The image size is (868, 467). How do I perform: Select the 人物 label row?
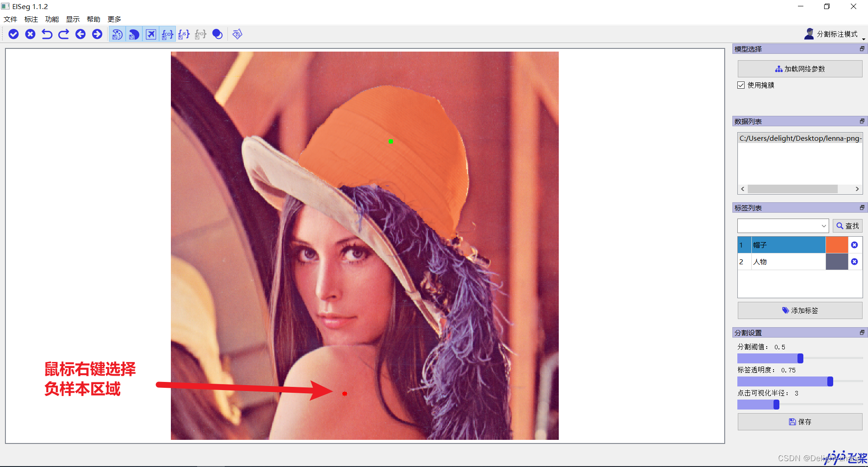click(788, 262)
